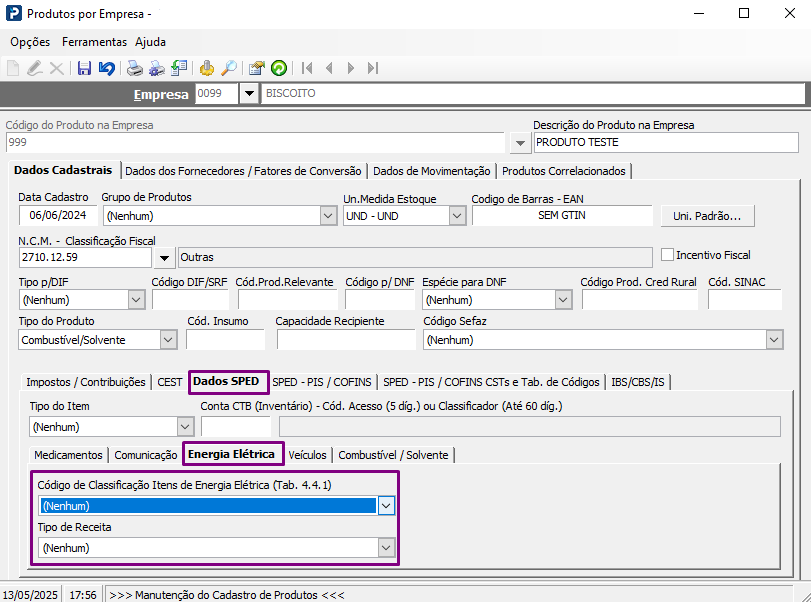811x602 pixels.
Task: Click the Print printer icon
Action: pyautogui.click(x=134, y=68)
